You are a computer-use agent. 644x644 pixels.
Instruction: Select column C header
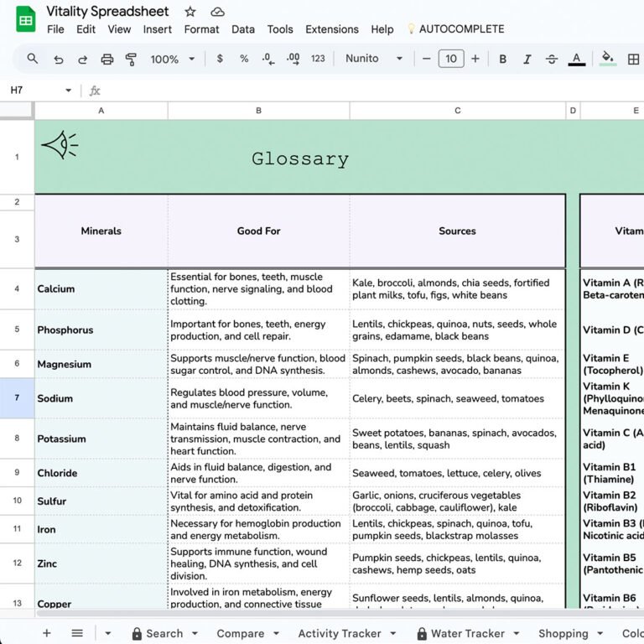pos(458,111)
